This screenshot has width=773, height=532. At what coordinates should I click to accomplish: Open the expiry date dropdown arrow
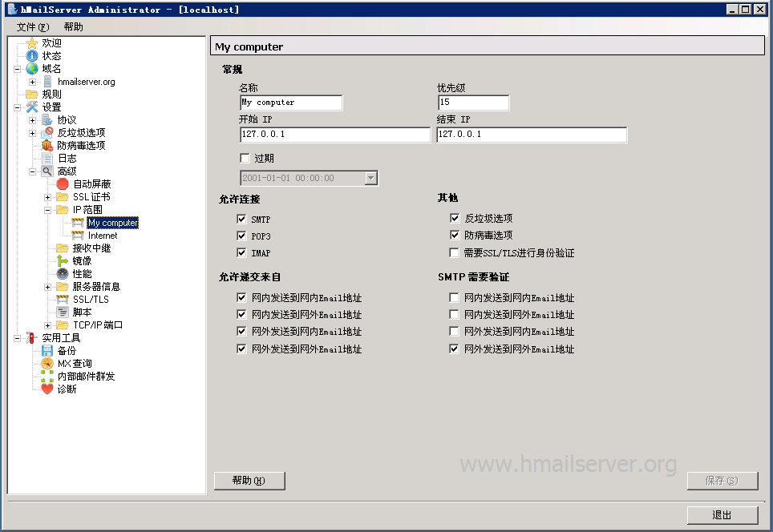[370, 178]
